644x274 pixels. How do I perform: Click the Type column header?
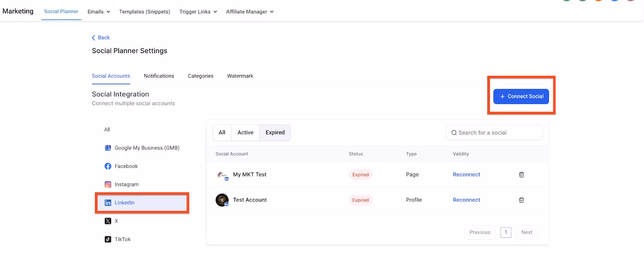pos(411,154)
